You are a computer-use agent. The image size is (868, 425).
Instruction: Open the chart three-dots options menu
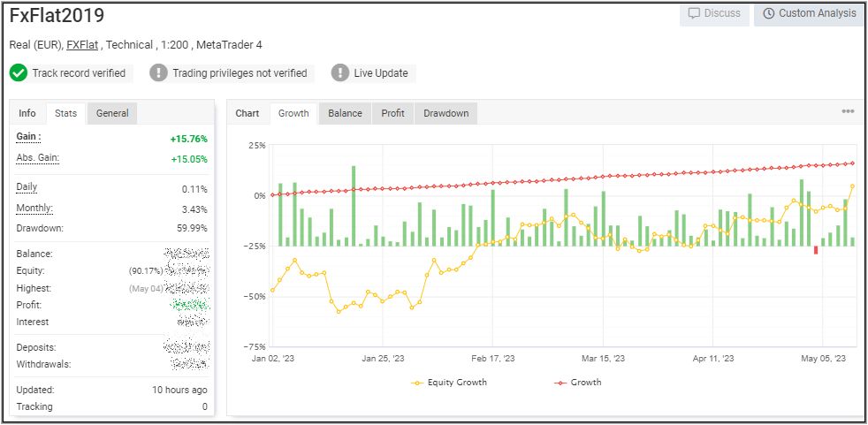tap(848, 112)
